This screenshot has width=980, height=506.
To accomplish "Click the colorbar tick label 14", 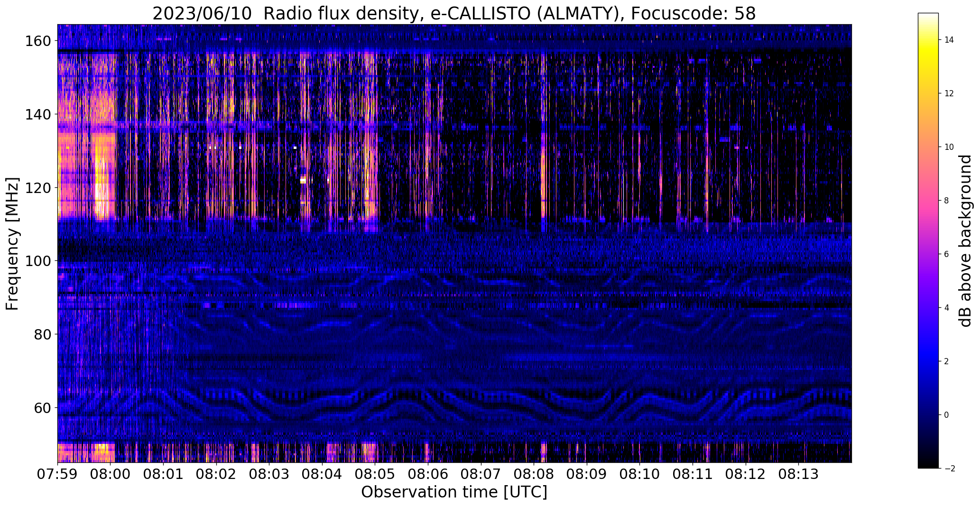I will click(x=949, y=40).
